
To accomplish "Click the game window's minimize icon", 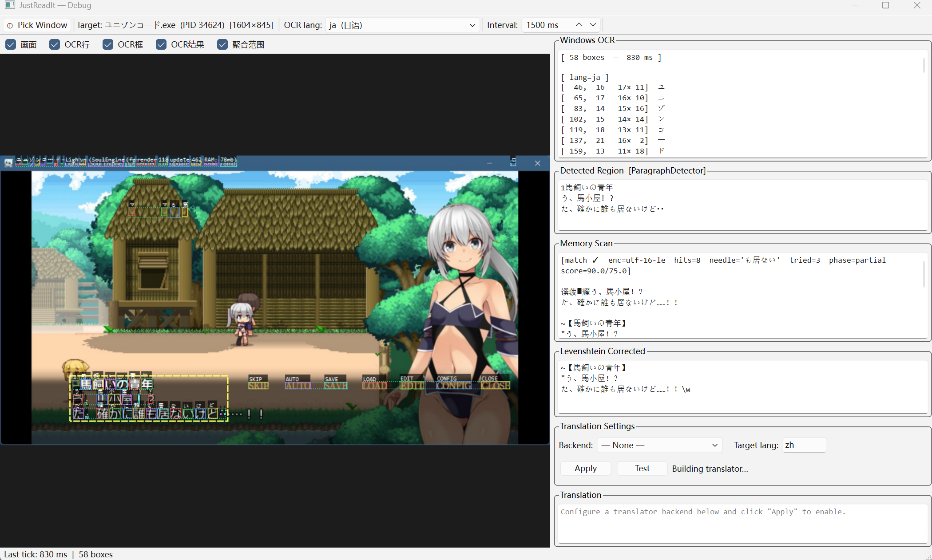I will (489, 163).
